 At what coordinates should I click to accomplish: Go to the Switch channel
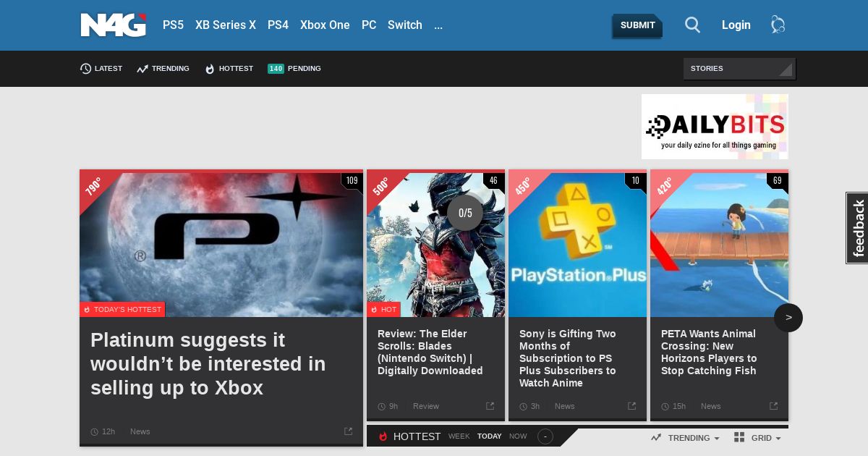[x=405, y=25]
